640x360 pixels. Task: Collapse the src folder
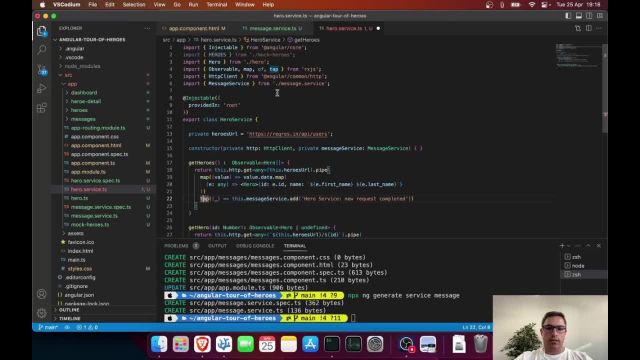(68, 75)
